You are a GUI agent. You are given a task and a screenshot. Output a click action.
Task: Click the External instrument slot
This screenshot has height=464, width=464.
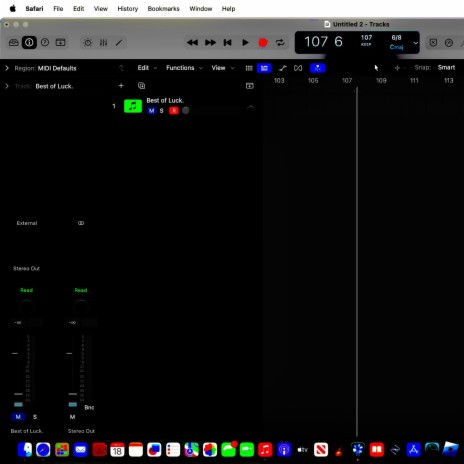[27, 223]
